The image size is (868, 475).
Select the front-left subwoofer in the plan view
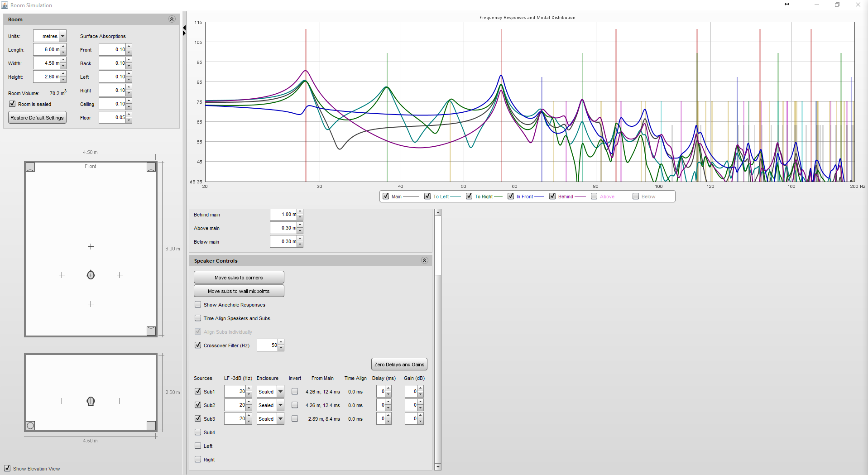[30, 167]
